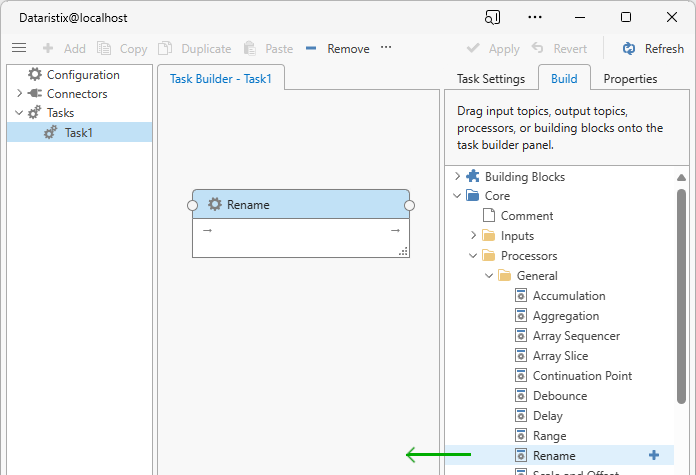
Task: Expand the Connectors tree node
Action: [x=19, y=94]
